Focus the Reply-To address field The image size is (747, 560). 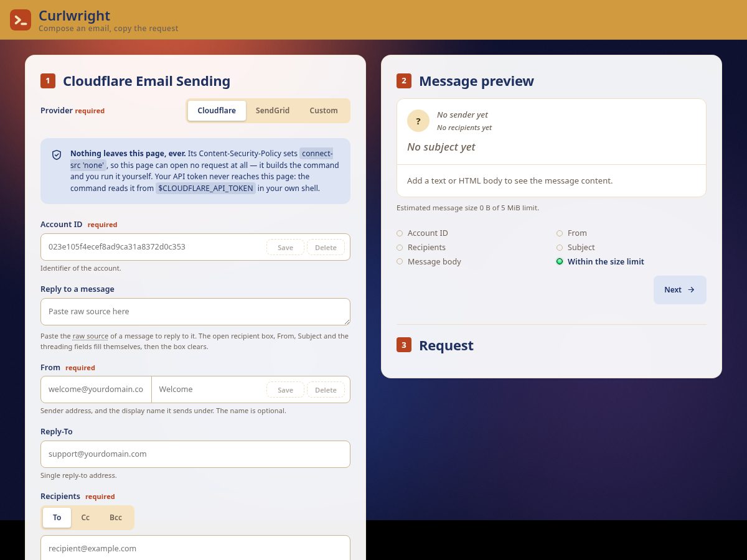click(x=195, y=454)
